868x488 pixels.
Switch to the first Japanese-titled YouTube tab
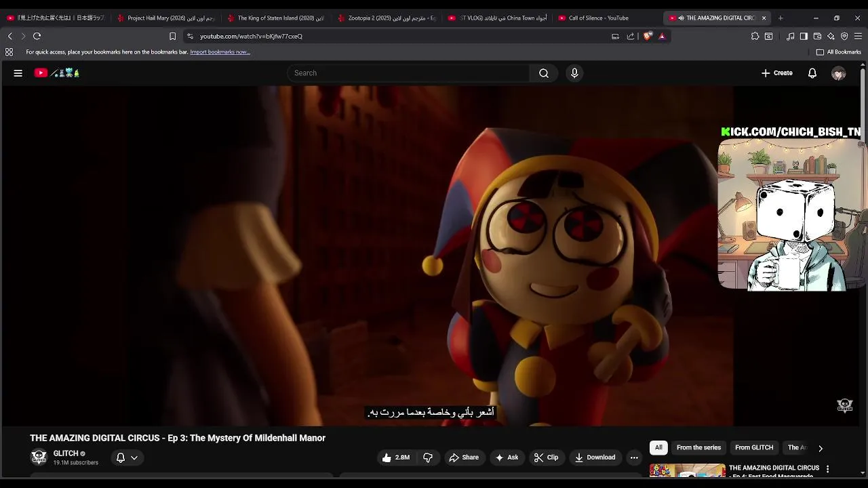(x=56, y=18)
